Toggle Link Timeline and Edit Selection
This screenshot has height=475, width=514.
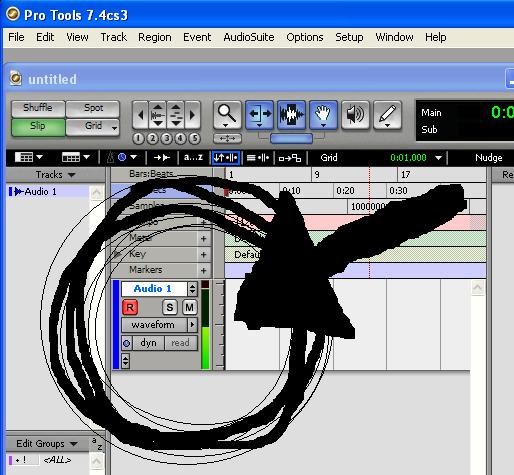[x=226, y=157]
